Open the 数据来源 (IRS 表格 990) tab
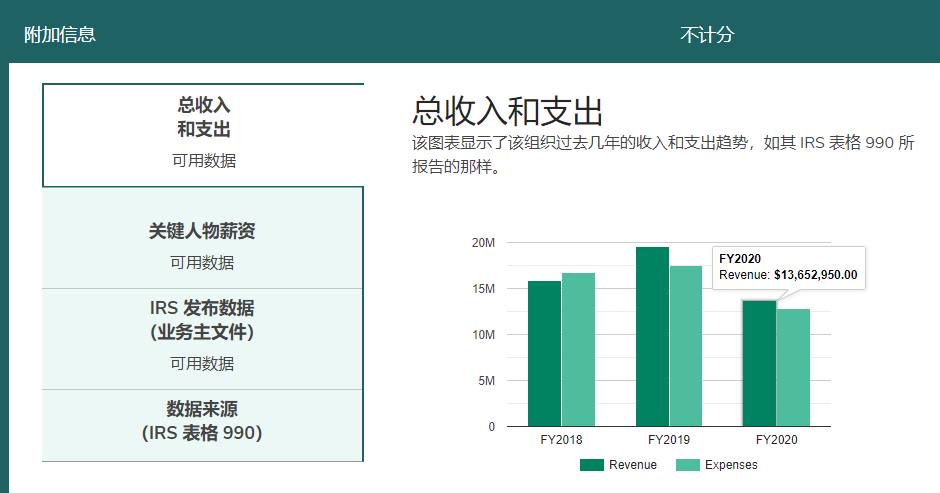The image size is (940, 493). (202, 421)
